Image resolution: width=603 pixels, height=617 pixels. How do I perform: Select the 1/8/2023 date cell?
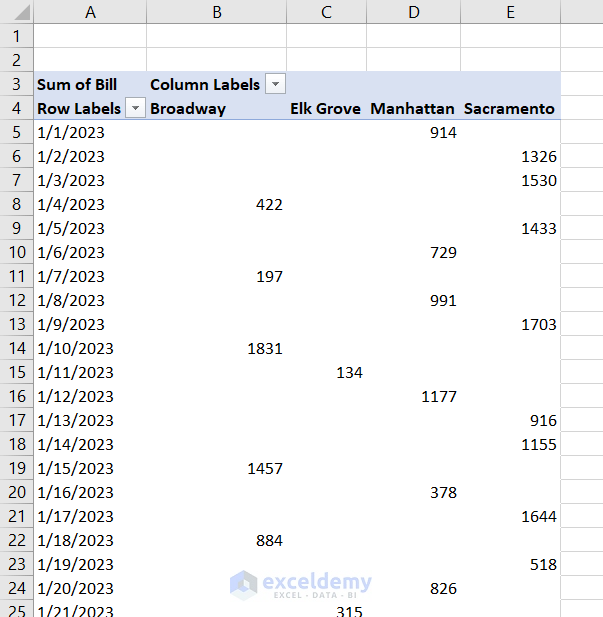pos(90,300)
